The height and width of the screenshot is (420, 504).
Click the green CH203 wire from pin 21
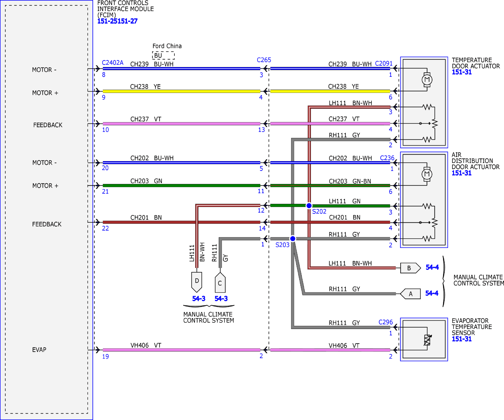point(181,186)
